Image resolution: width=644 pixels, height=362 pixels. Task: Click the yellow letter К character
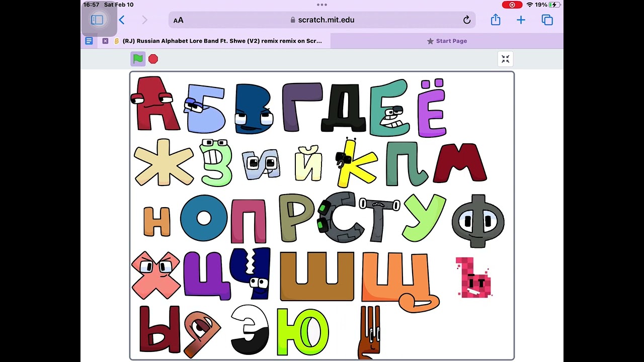click(355, 162)
